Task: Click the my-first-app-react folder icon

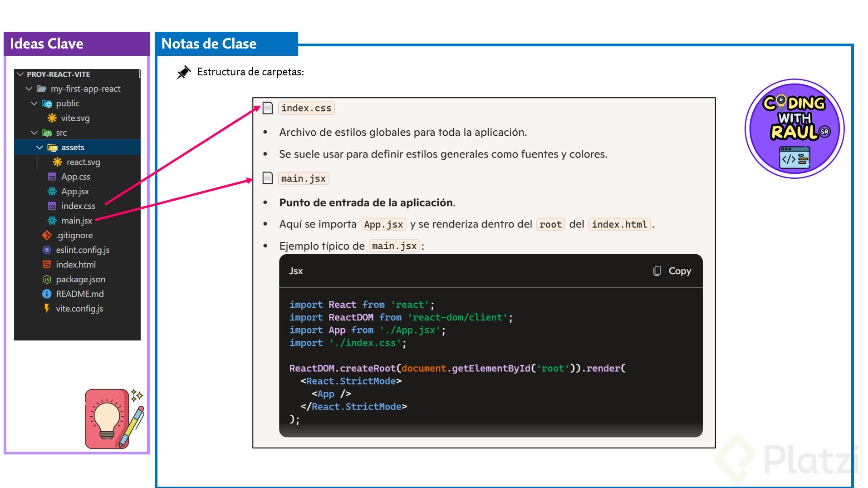Action: 41,89
